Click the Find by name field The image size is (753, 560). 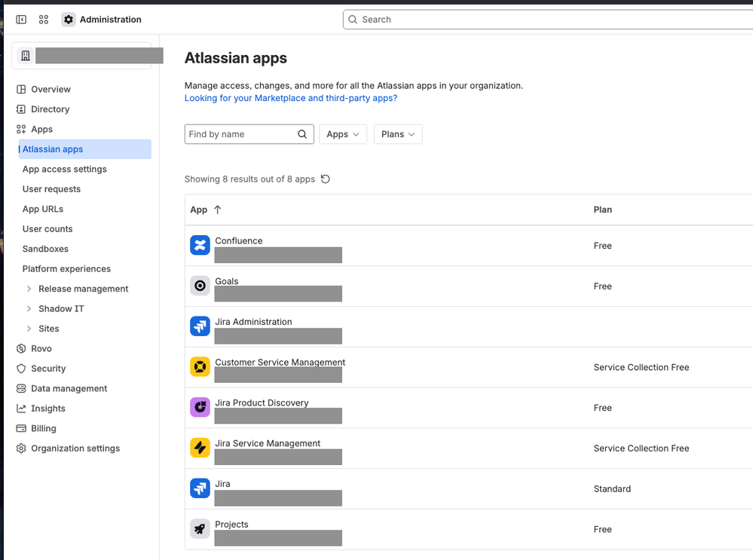(x=249, y=134)
